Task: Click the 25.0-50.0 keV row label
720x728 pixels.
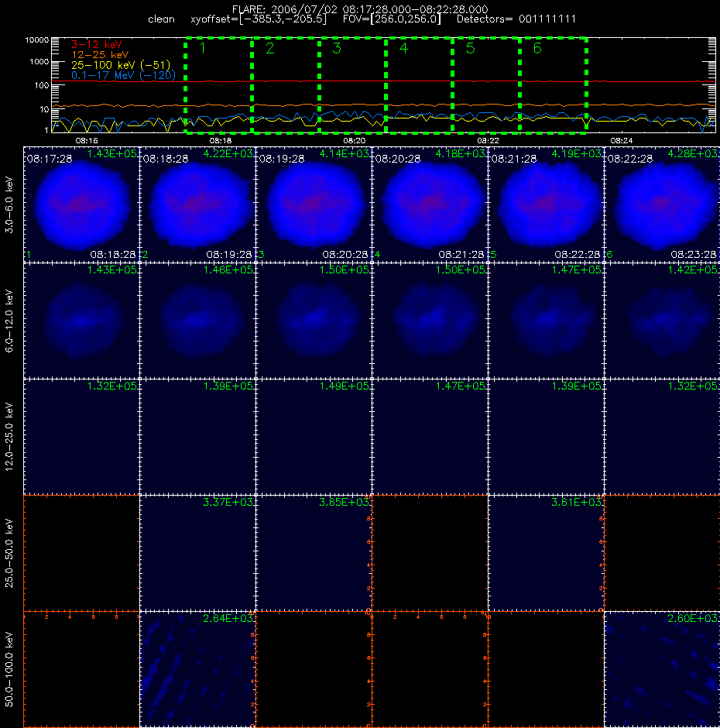Action: (9, 553)
